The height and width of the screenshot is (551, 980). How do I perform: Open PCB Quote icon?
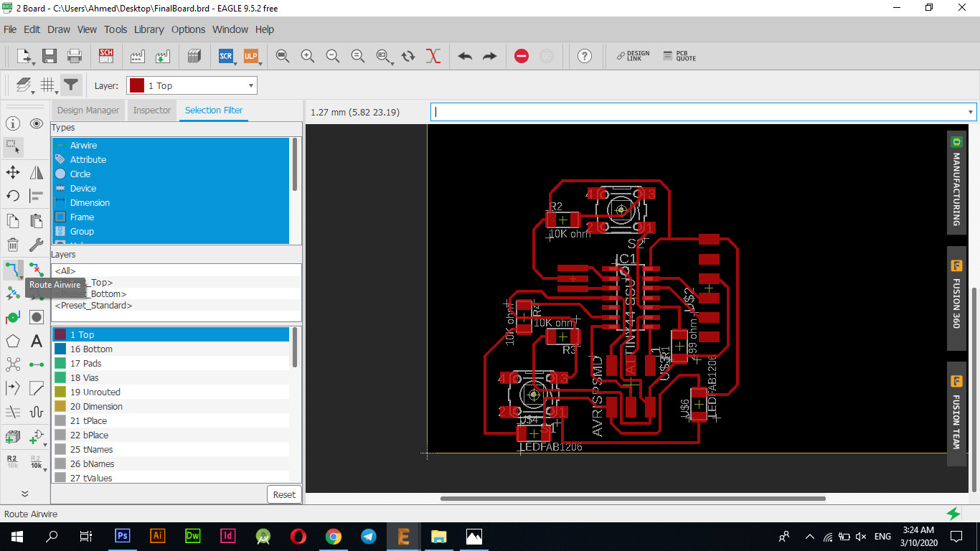coord(679,56)
